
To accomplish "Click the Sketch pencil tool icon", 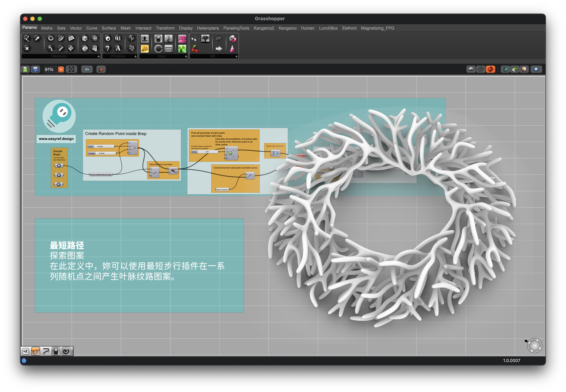I will click(101, 69).
